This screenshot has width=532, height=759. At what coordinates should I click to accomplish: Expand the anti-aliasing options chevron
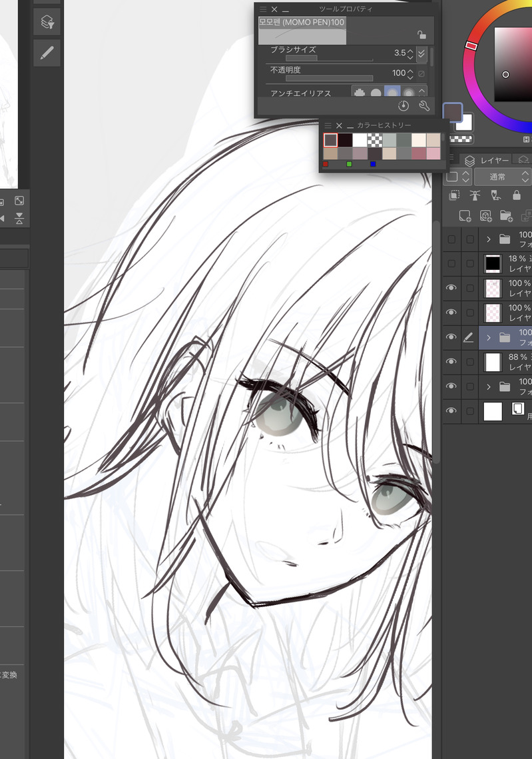tap(421, 91)
